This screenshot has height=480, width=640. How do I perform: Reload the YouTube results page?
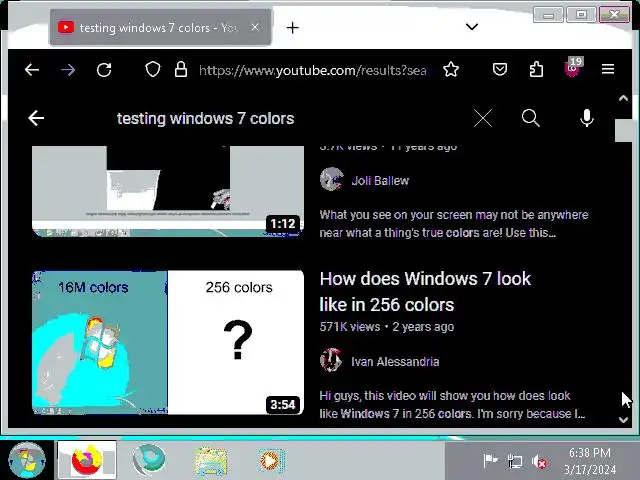click(x=104, y=70)
